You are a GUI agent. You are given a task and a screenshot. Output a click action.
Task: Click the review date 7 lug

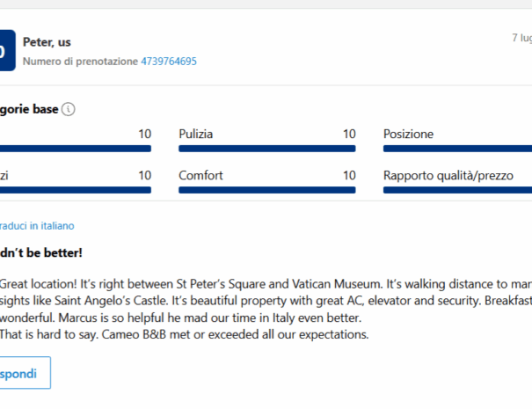click(521, 38)
